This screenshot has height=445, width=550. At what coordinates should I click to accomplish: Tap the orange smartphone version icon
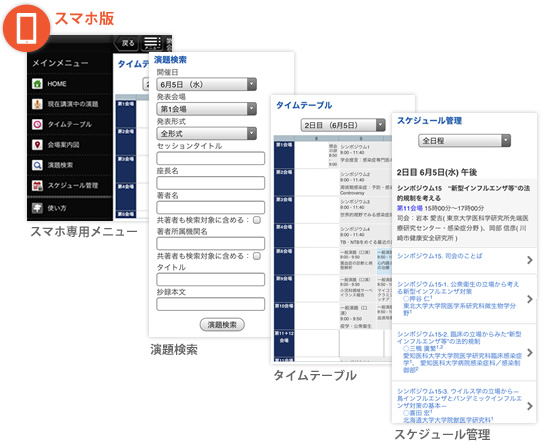[26, 28]
